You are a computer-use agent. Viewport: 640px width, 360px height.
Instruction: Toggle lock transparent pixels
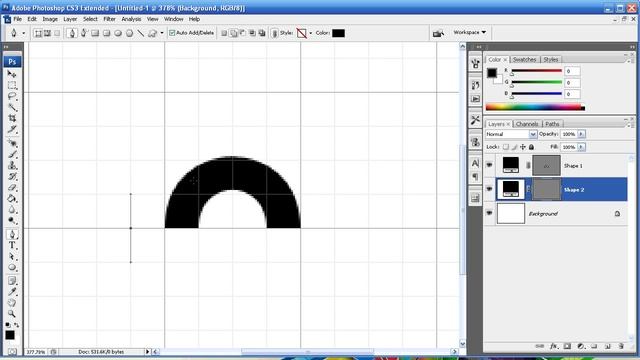(x=506, y=147)
